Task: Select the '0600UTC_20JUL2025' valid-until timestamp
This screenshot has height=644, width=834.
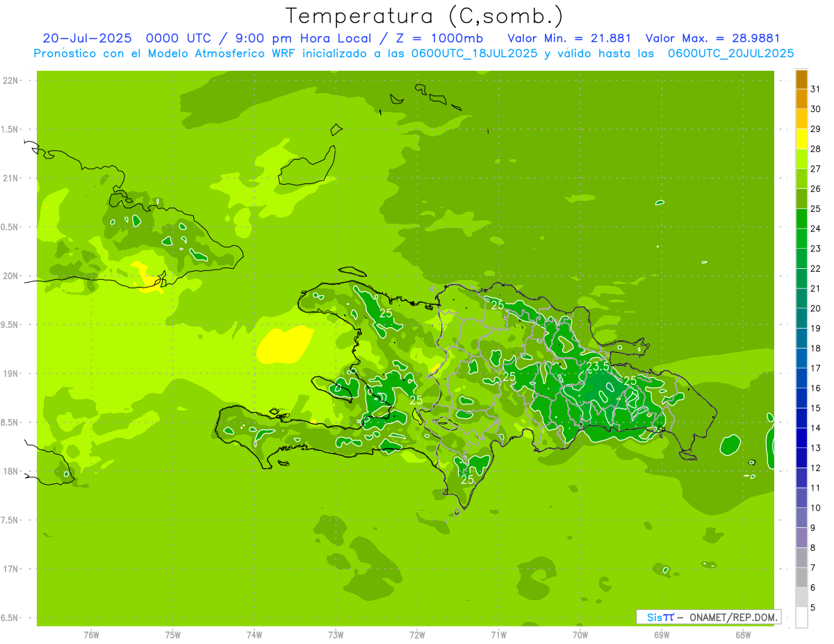Action: pos(730,53)
